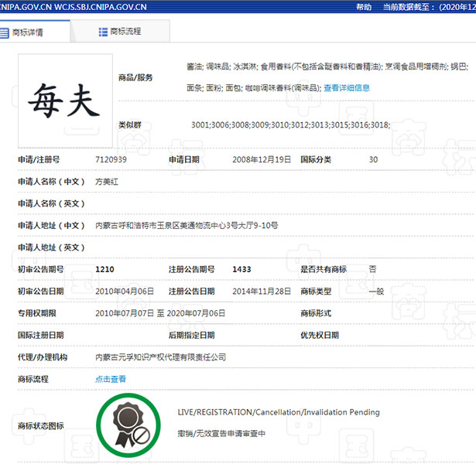Open the 查看详细信息 link

click(347, 88)
